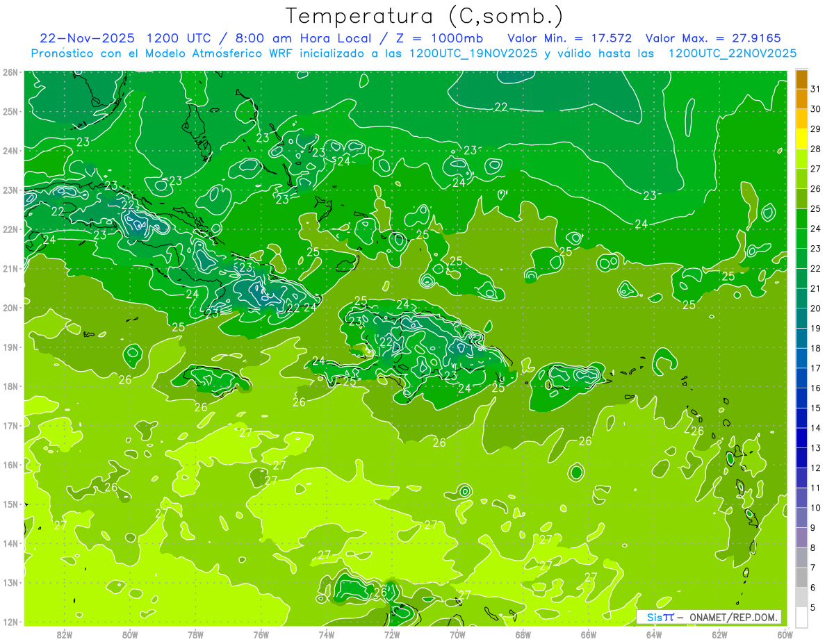The height and width of the screenshot is (644, 834).
Task: Click the latitude axis label "15N"
Action: (x=10, y=504)
